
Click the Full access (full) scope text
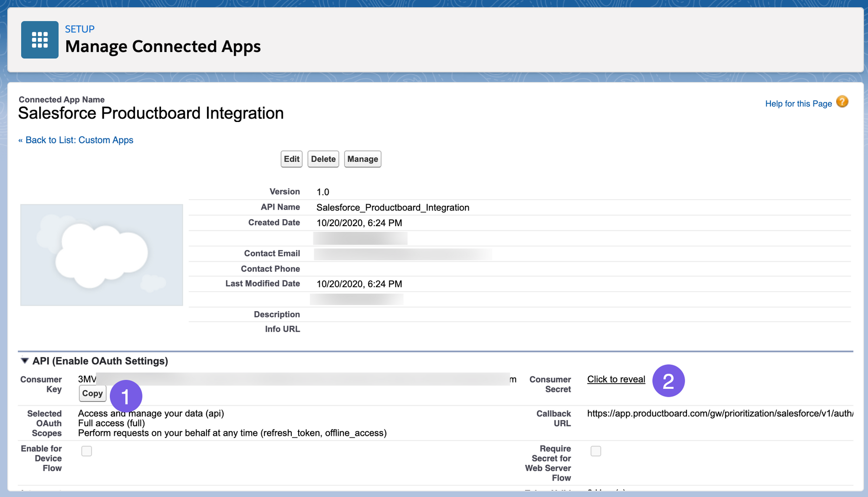coord(112,423)
